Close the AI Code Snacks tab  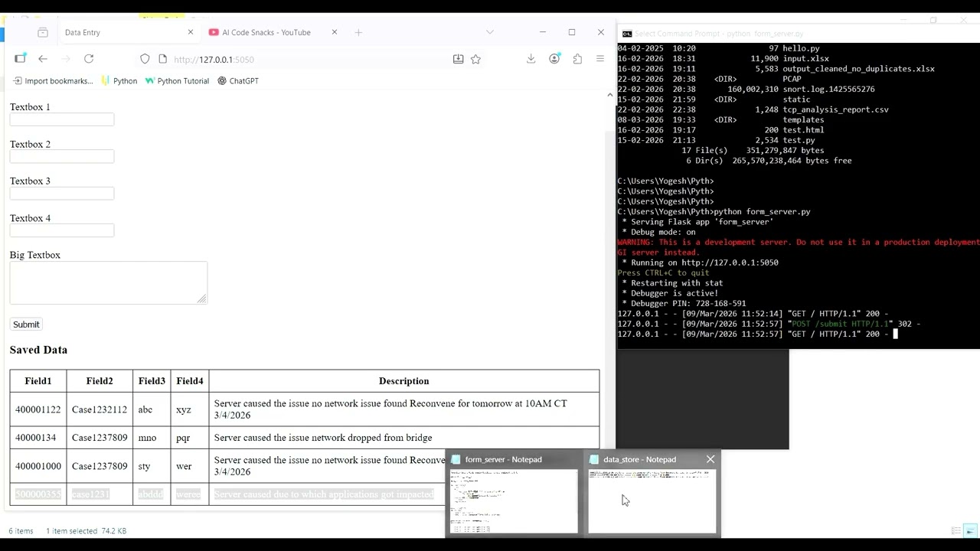click(x=334, y=32)
